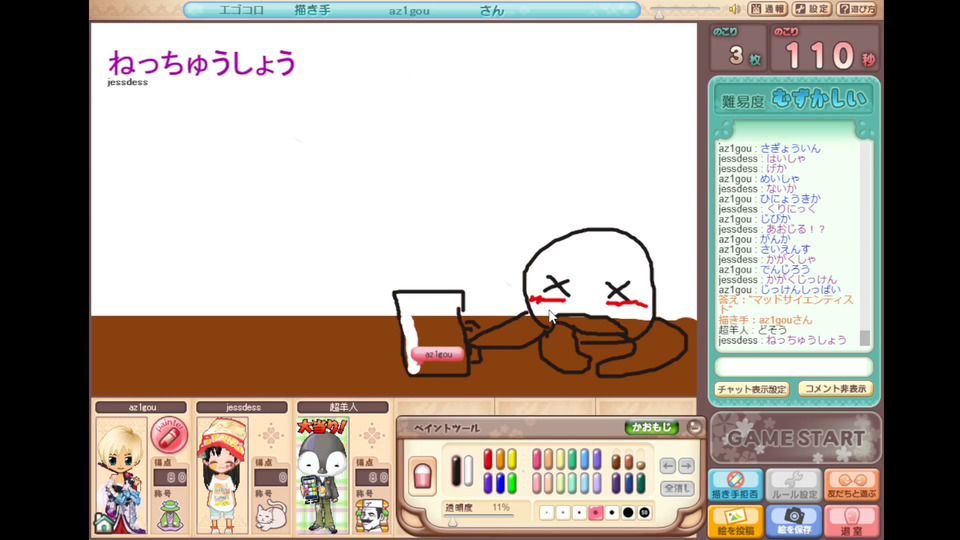Pick the vivid blue color crayon

[500, 483]
